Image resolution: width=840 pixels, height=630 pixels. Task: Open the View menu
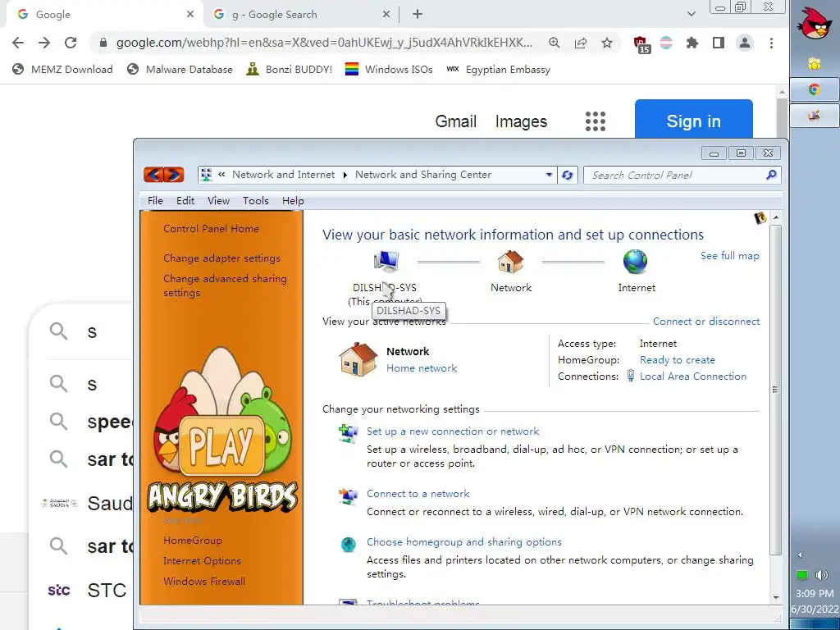(x=218, y=201)
